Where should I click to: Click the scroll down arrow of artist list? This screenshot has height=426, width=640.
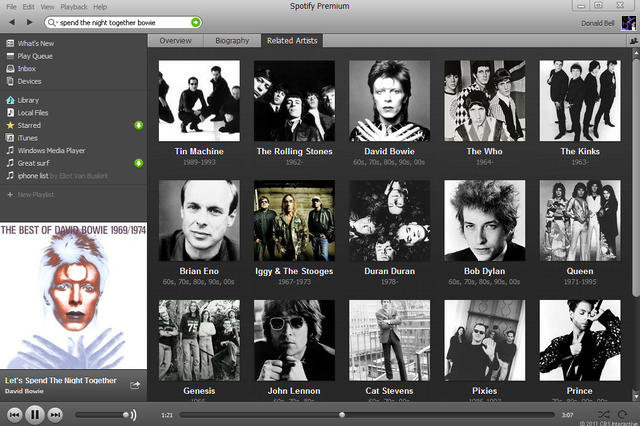click(x=636, y=396)
